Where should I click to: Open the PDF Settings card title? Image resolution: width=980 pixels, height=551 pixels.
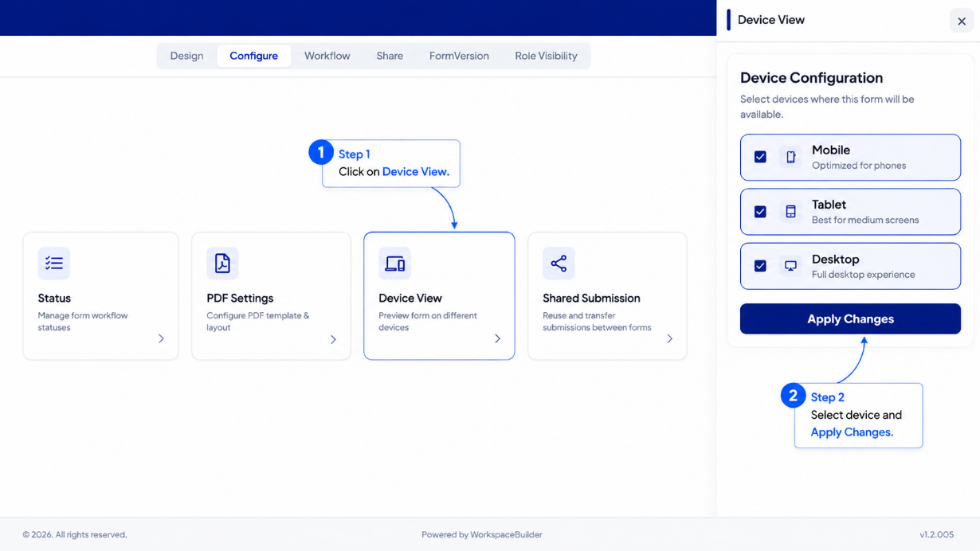(240, 298)
